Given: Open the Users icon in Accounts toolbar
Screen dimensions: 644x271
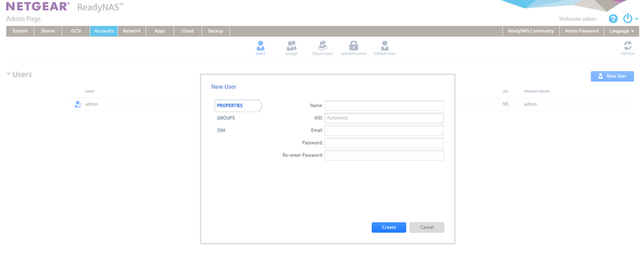Looking at the screenshot, I should [x=261, y=46].
